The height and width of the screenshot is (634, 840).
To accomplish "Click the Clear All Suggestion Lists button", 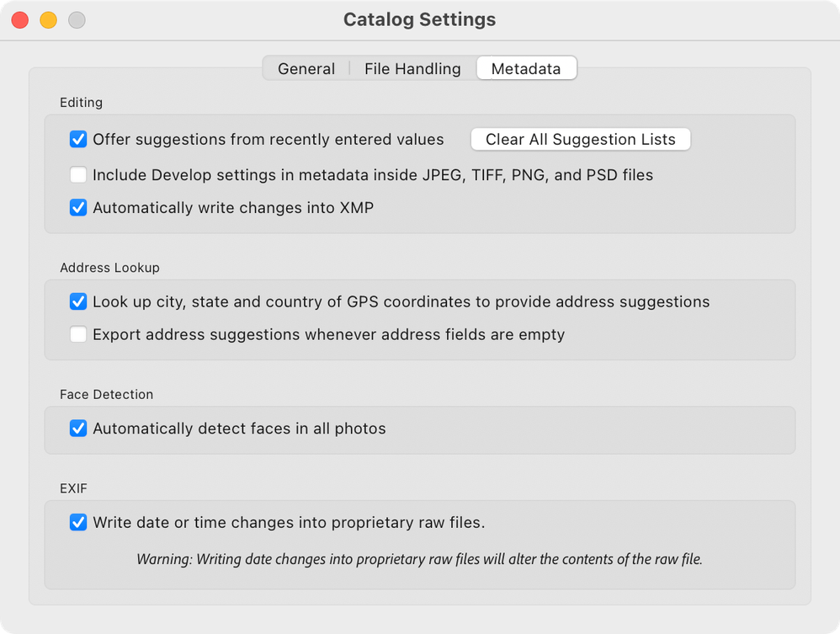I will tap(580, 140).
